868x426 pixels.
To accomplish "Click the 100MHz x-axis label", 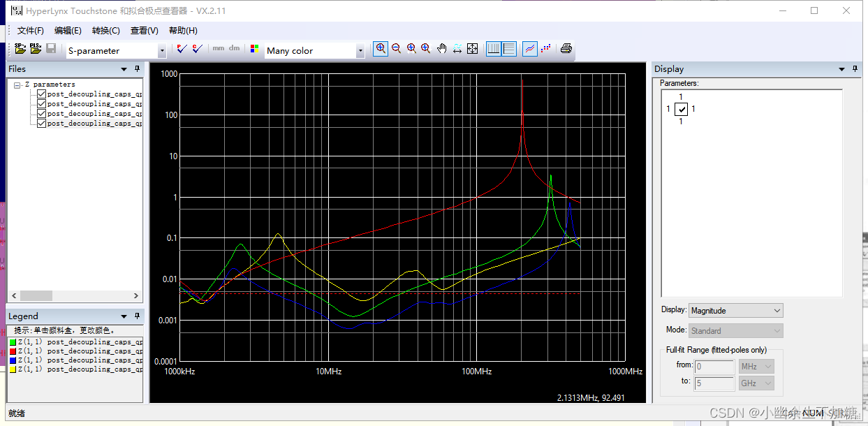I will tap(476, 372).
